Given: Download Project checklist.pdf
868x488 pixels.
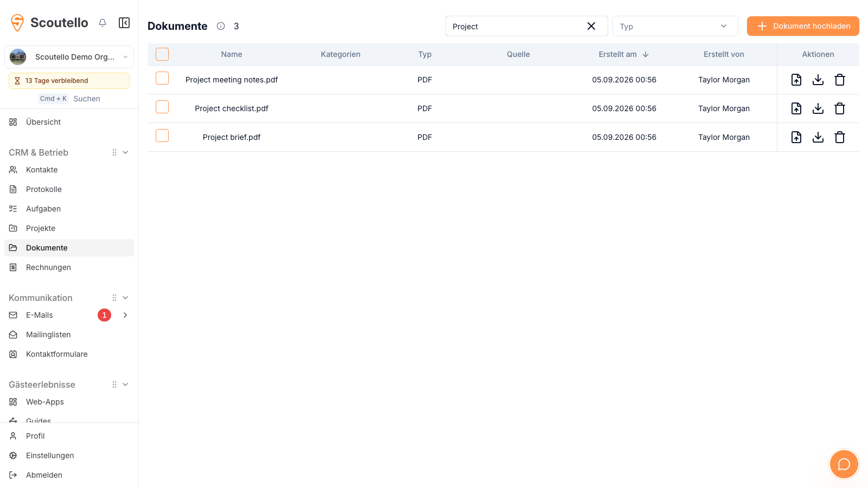Looking at the screenshot, I should point(818,108).
